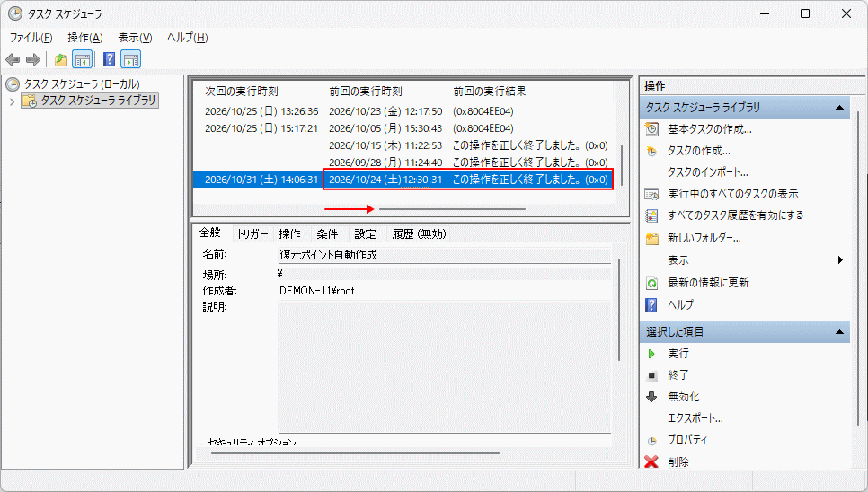Sort by the 前回の実行時刻 column header

[x=366, y=92]
